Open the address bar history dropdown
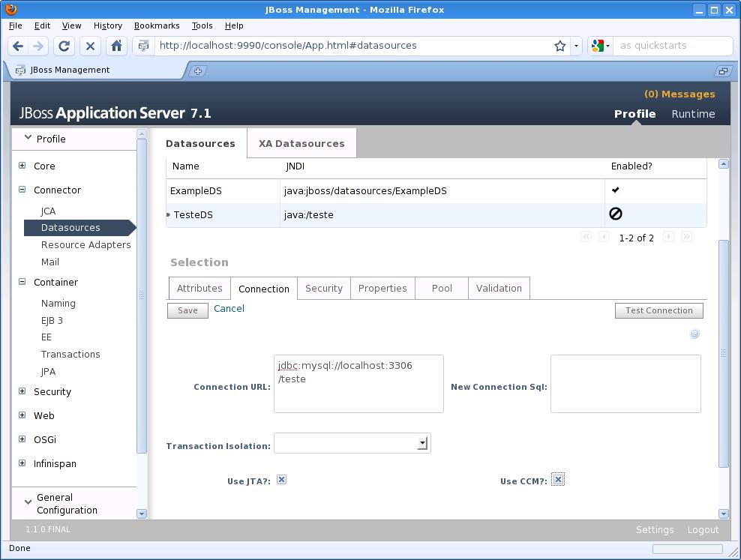 pyautogui.click(x=576, y=46)
